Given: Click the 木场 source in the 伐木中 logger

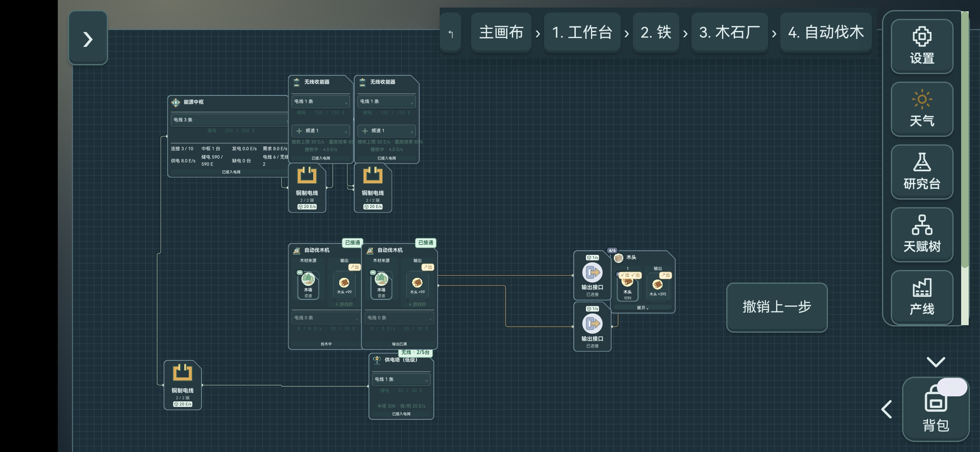Looking at the screenshot, I should [308, 285].
